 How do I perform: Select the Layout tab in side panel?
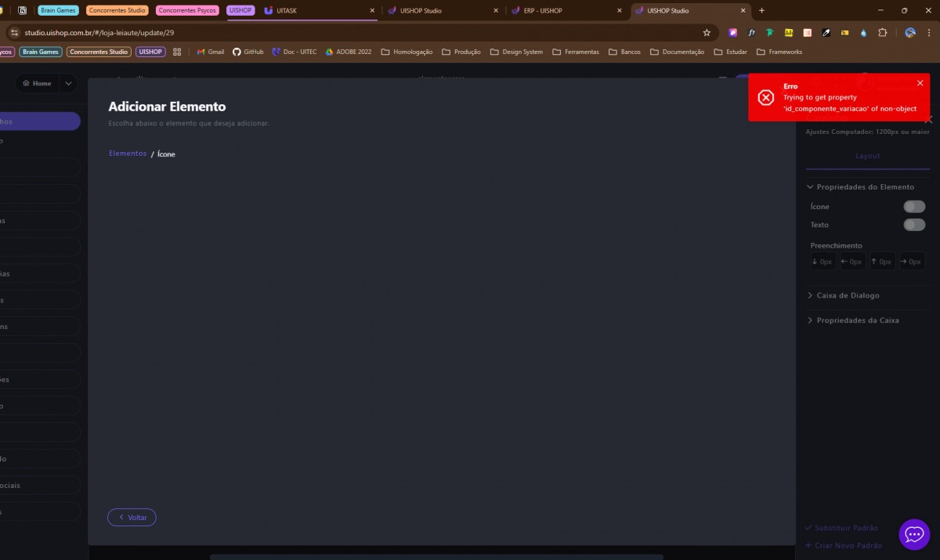click(x=867, y=156)
